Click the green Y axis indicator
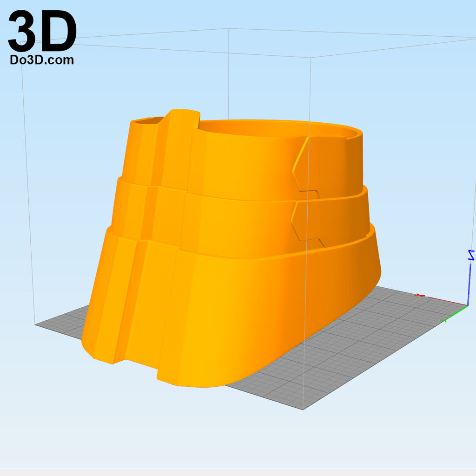Screen dimensions: 476x476 point(454,314)
